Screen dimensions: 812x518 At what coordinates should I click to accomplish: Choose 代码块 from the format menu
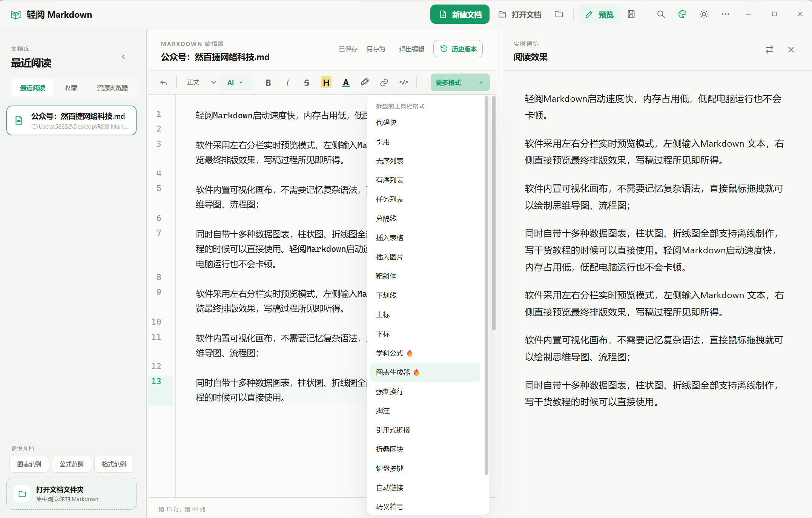425,123
